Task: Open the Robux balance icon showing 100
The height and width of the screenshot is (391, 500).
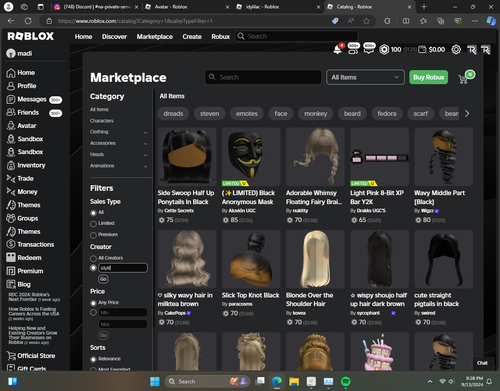Action: click(x=384, y=50)
